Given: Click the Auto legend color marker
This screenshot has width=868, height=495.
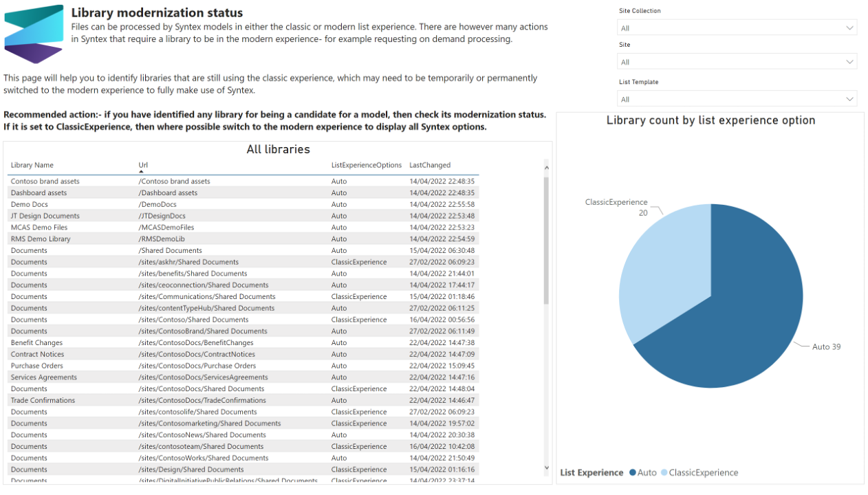Looking at the screenshot, I should pyautogui.click(x=631, y=472).
